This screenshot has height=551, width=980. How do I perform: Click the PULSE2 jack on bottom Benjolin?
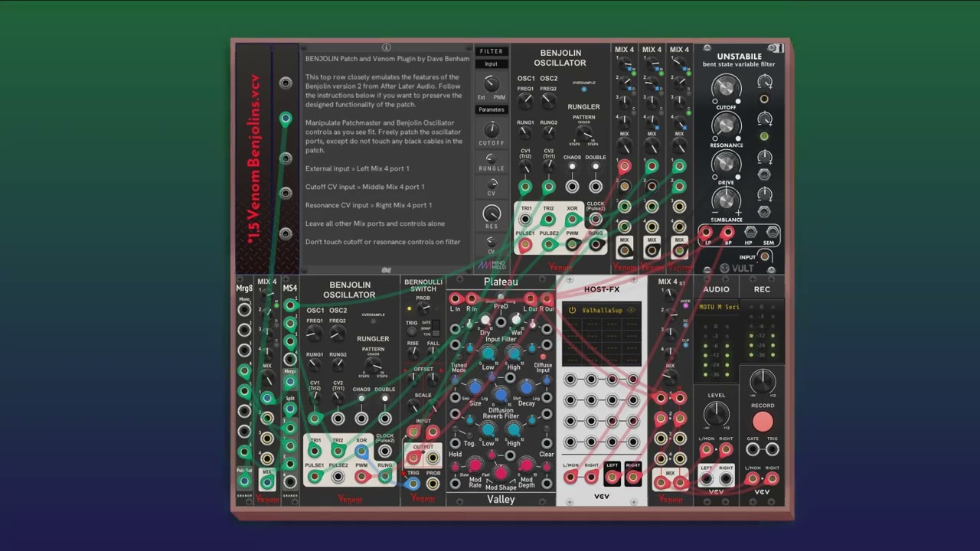click(x=338, y=477)
